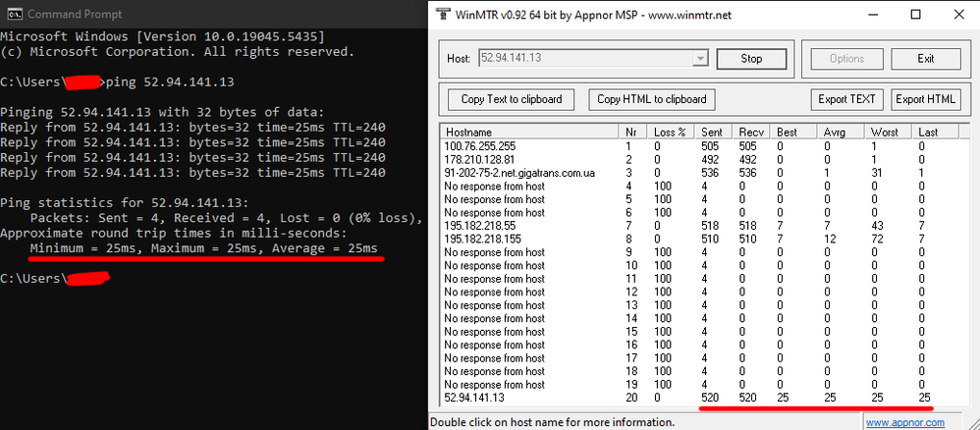980x430 pixels.
Task: Maximize the WinMTR window
Action: coord(914,16)
